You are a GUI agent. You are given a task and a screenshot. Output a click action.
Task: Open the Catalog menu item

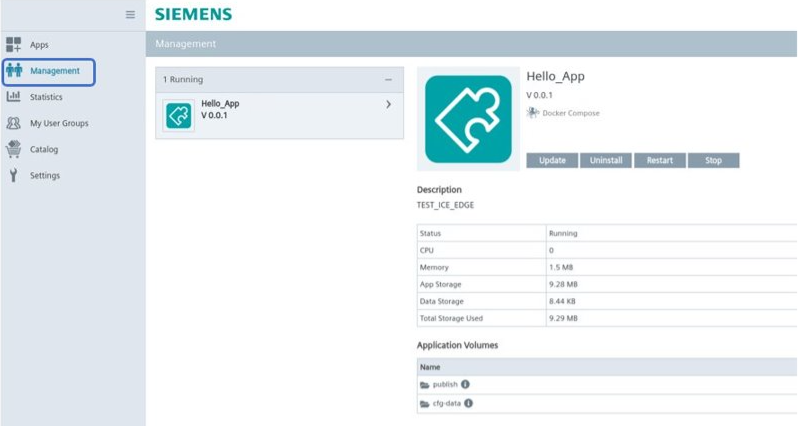[x=44, y=149]
